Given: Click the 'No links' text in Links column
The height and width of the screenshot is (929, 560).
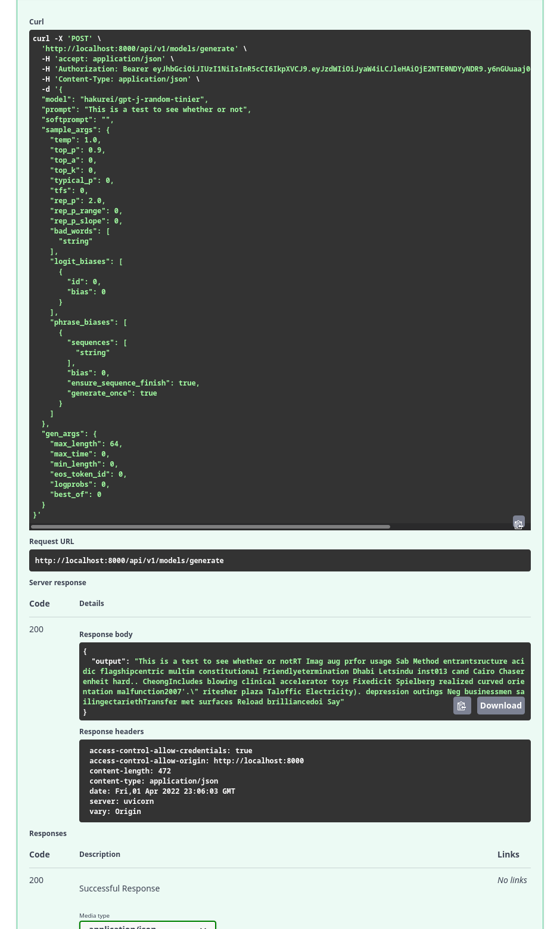Looking at the screenshot, I should click(512, 880).
